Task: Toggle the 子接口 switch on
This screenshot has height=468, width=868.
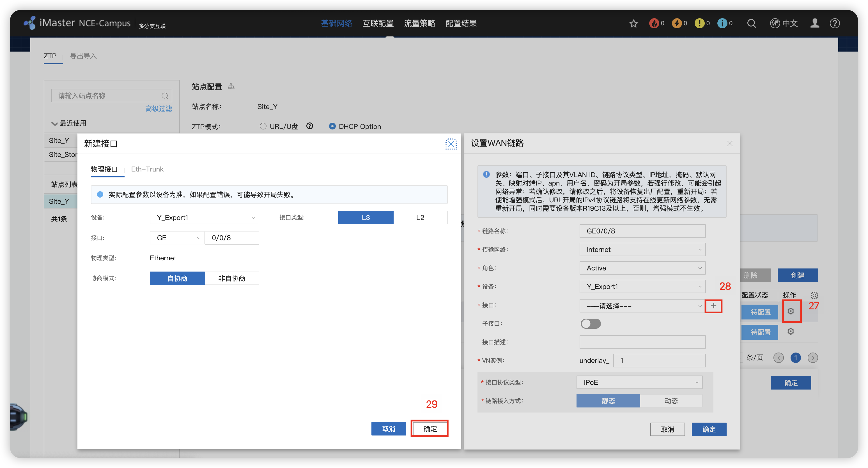Action: pyautogui.click(x=590, y=324)
